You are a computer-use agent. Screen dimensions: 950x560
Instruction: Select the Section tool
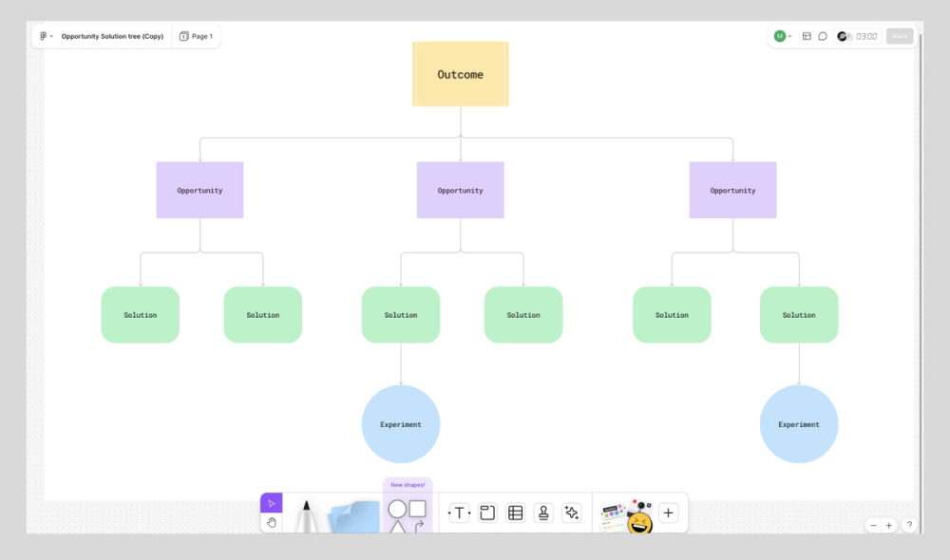click(x=485, y=513)
